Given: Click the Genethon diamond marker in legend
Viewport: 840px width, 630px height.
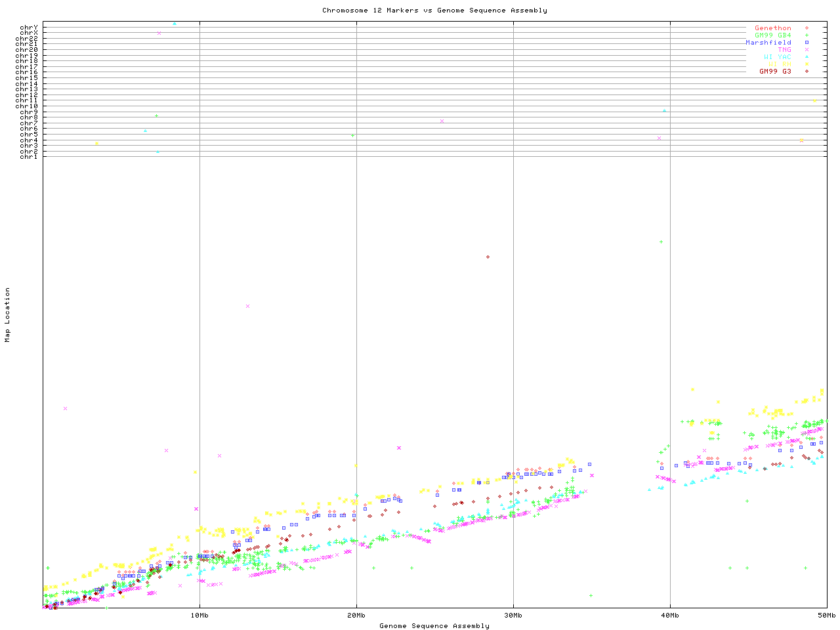Looking at the screenshot, I should point(807,28).
